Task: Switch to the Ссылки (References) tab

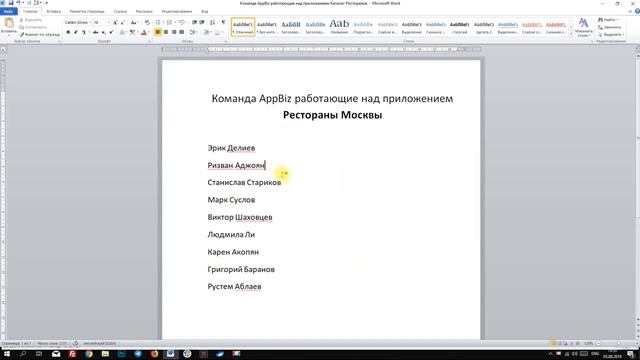Action: 120,11
